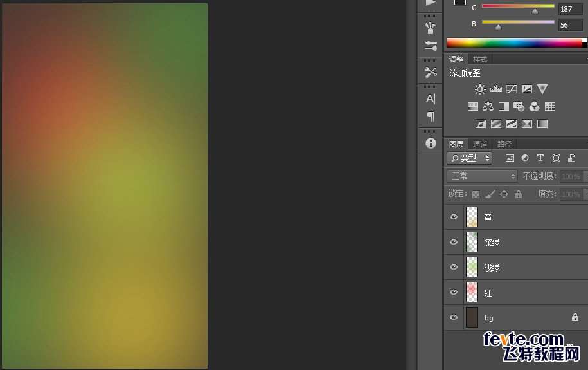Viewport: 588px width, 370px height.
Task: Open the Clone Source panel icon
Action: [431, 72]
